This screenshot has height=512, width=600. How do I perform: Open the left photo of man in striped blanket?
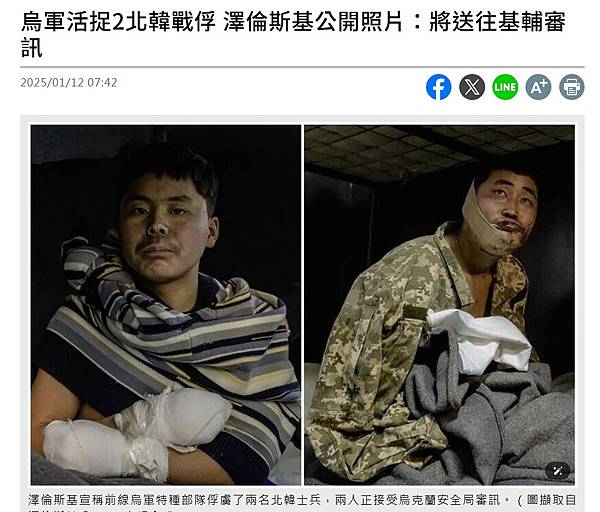(x=166, y=305)
